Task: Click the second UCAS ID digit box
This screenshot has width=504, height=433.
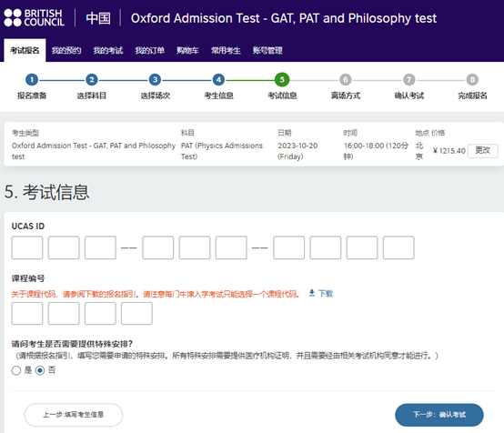Action: pyautogui.click(x=64, y=247)
